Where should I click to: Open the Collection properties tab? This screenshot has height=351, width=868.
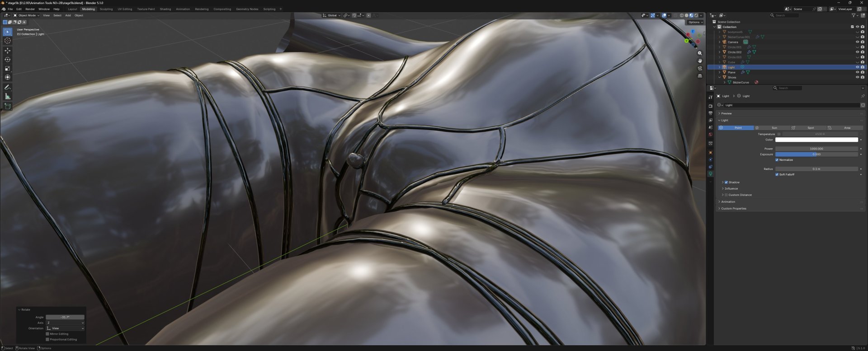pos(710,144)
